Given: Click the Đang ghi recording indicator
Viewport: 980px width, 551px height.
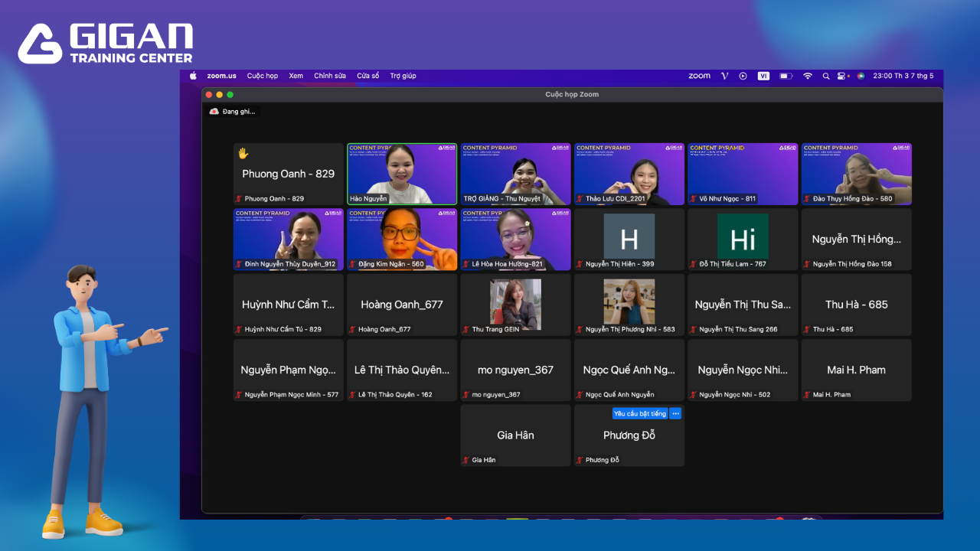Looking at the screenshot, I should tap(234, 111).
